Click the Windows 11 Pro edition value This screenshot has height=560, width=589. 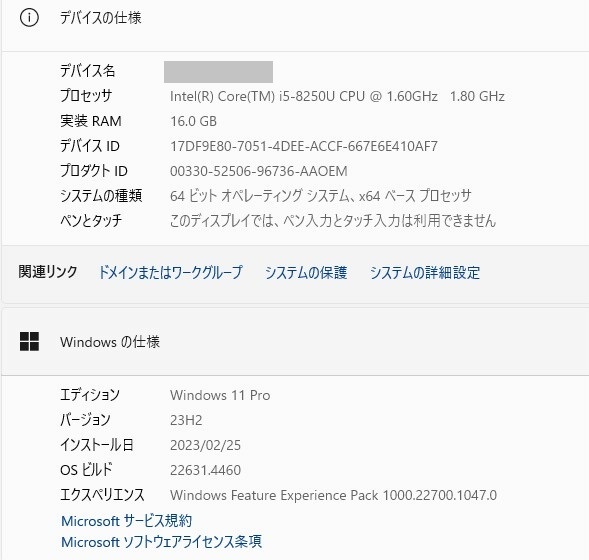tap(220, 395)
